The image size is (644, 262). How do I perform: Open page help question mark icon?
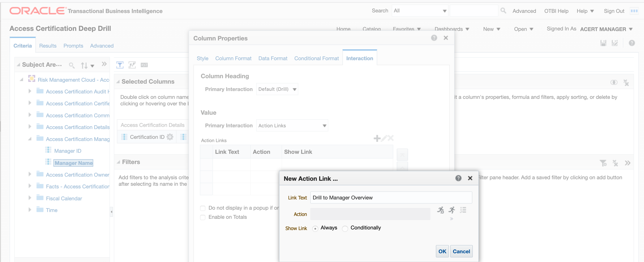click(632, 43)
